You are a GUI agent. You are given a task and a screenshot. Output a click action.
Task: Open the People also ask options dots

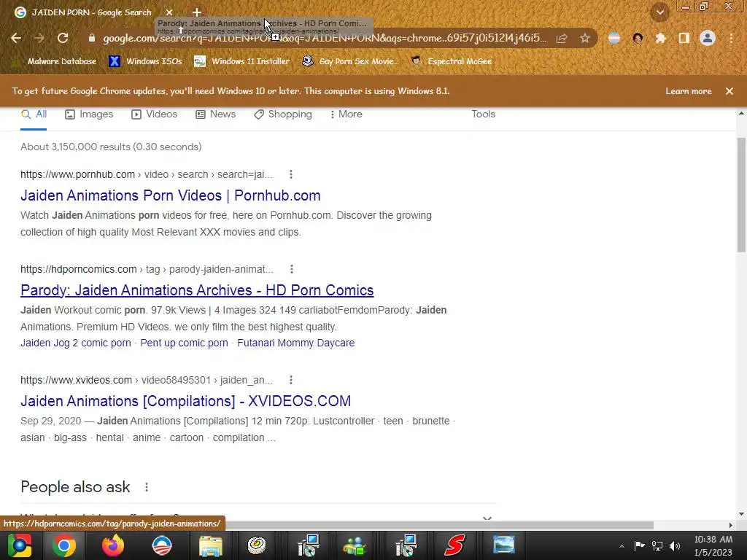point(146,487)
